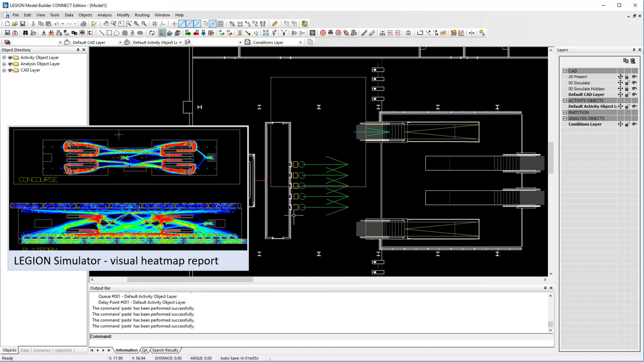Click the stairs object icon
This screenshot has height=362, width=644.
[364, 33]
